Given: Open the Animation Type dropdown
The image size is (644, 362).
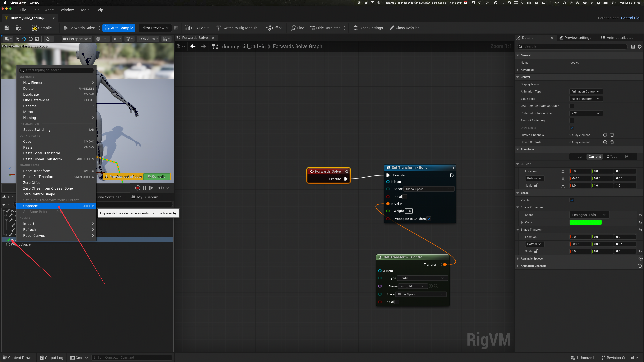Looking at the screenshot, I should click(x=586, y=91).
